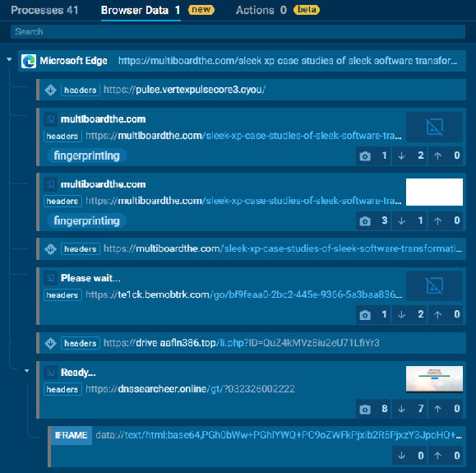Screen dimensions: 476x473
Task: Click download icon beside multiboardthe.com transformati row
Action: tap(51, 249)
